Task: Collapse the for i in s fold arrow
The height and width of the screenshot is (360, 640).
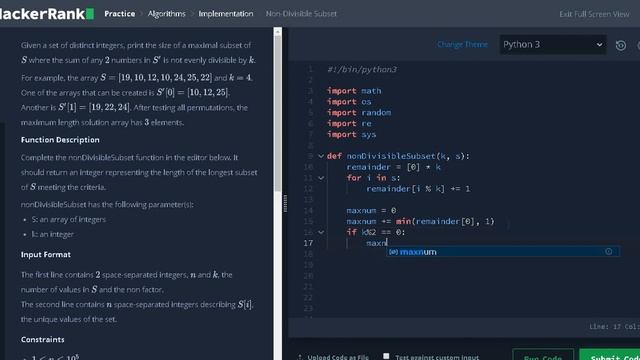Action: pos(321,178)
